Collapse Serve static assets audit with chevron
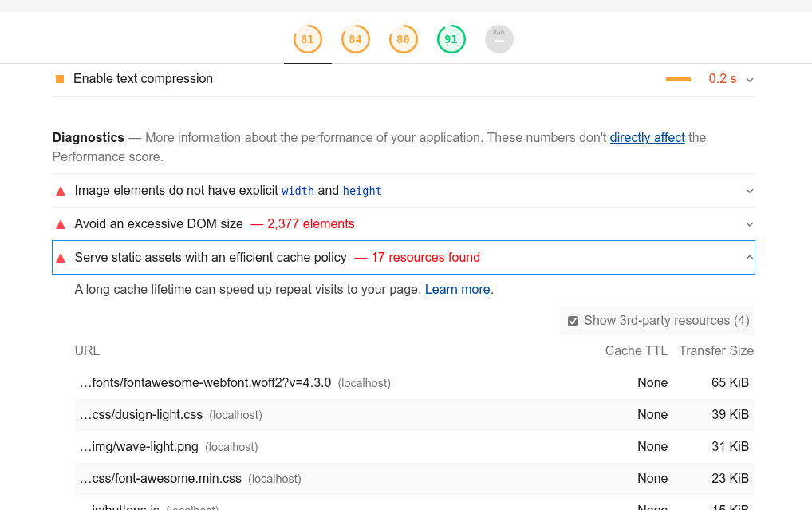Viewport: 812px width, 510px height. [x=749, y=257]
